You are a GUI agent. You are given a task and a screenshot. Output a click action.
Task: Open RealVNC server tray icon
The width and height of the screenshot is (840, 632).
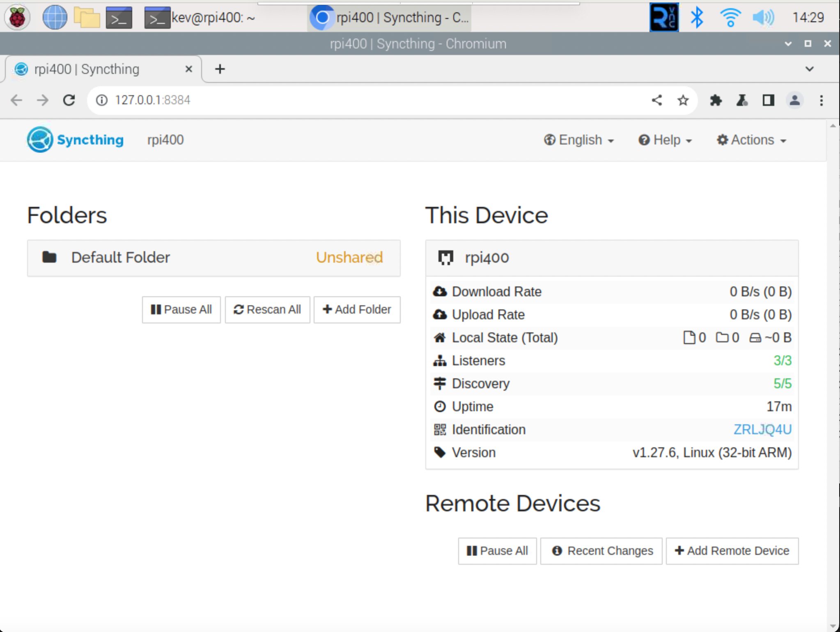click(x=664, y=17)
